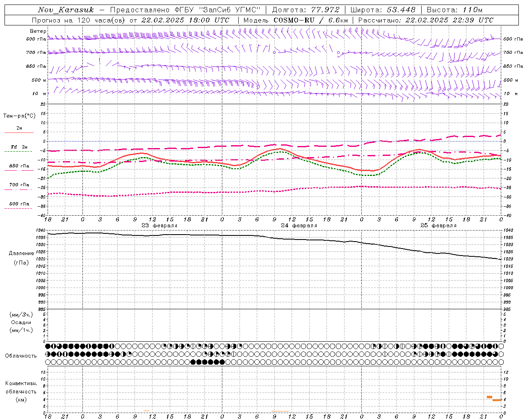The image size is (525, 420).
Task: Select the 'Модель COSMO-RU / 6.6км' label
Action: 296,20
